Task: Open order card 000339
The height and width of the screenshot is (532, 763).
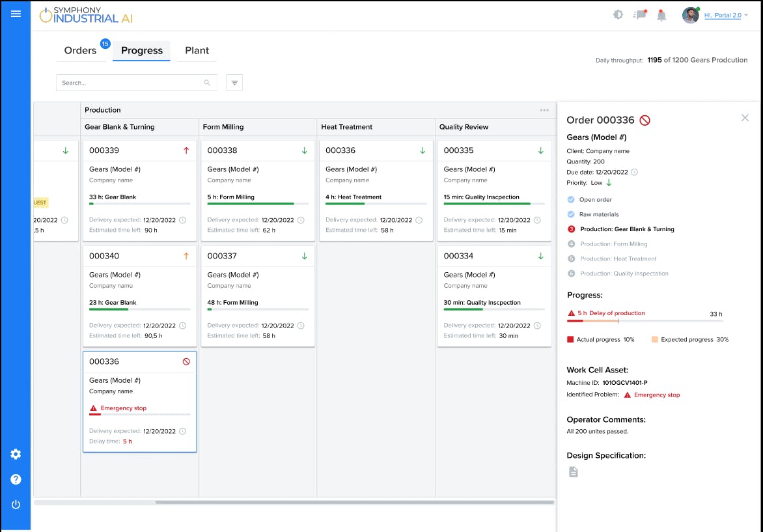Action: coord(139,189)
